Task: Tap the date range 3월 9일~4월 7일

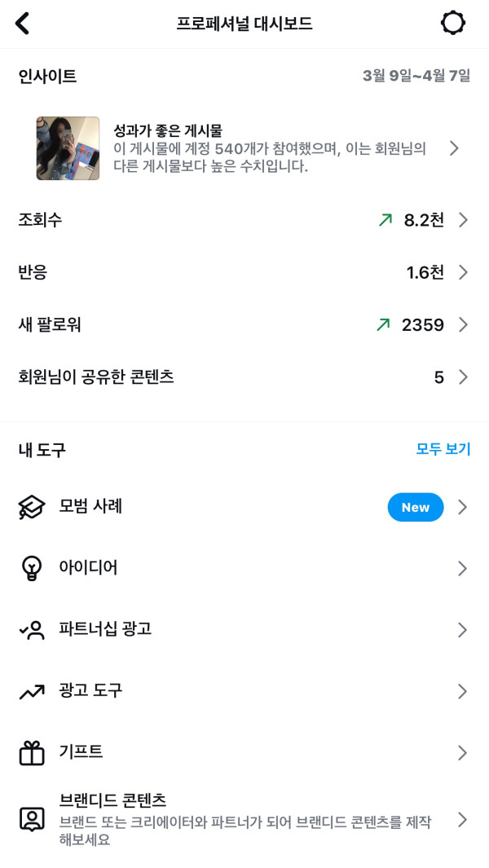Action: pos(416,76)
